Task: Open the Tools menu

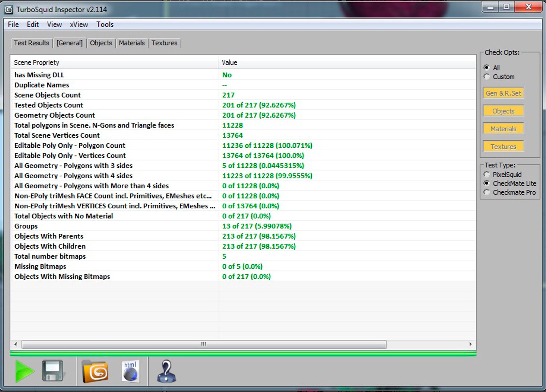Action: click(105, 24)
